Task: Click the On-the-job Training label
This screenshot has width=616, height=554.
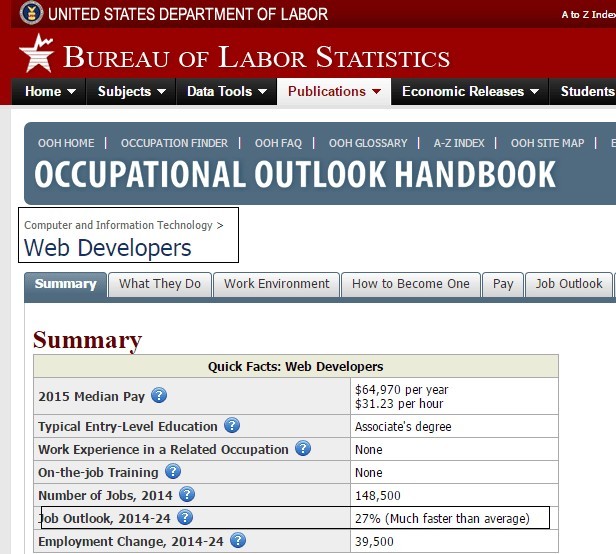Action: coord(98,472)
